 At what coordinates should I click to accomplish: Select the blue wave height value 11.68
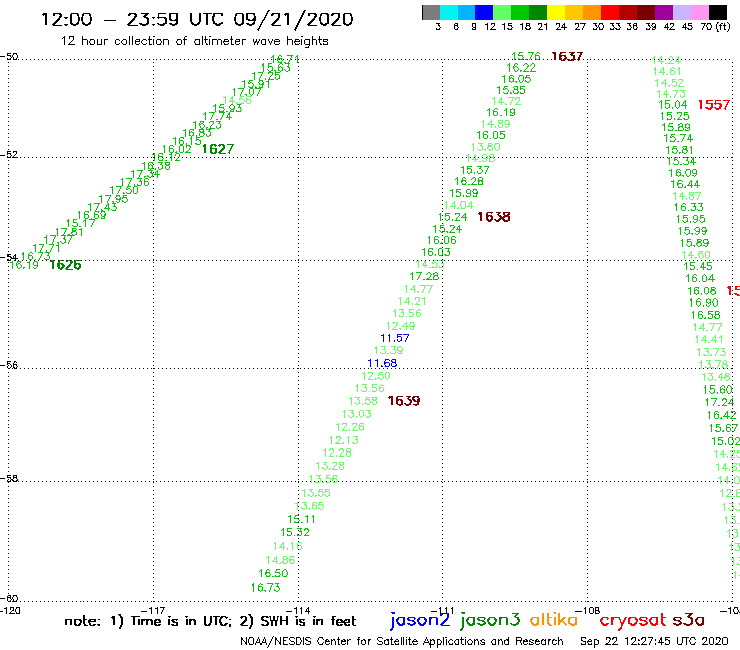382,363
